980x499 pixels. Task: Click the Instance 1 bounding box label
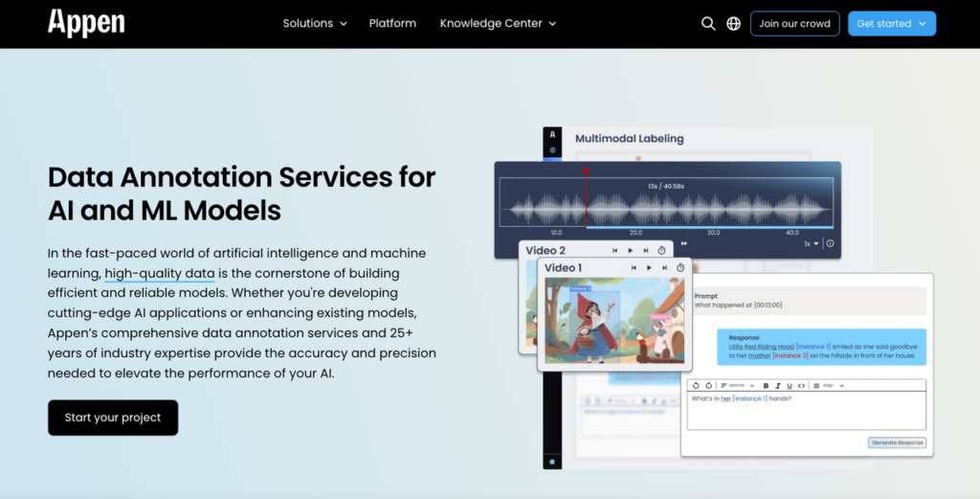580,289
